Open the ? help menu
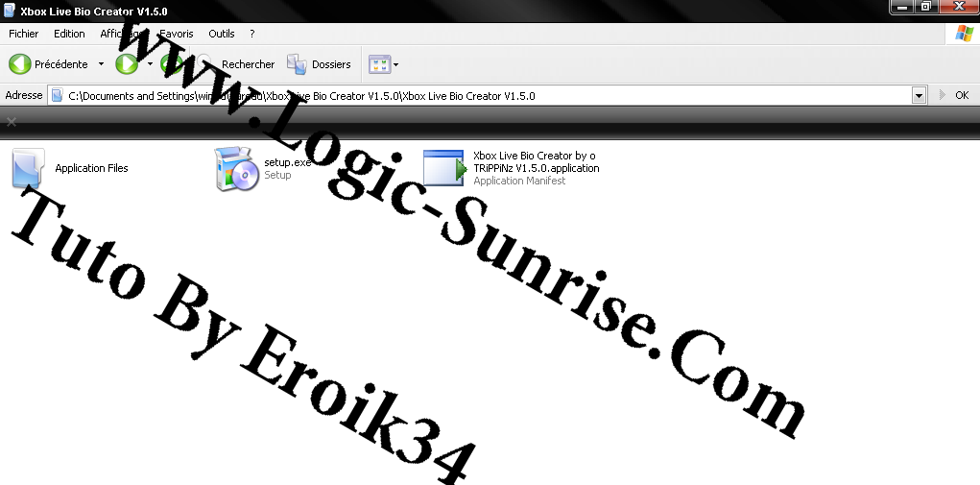 pos(251,34)
